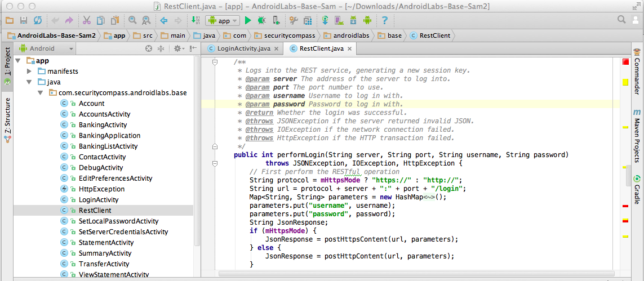644x281 pixels.
Task: Open Project panel gear settings icon
Action: pos(177,49)
